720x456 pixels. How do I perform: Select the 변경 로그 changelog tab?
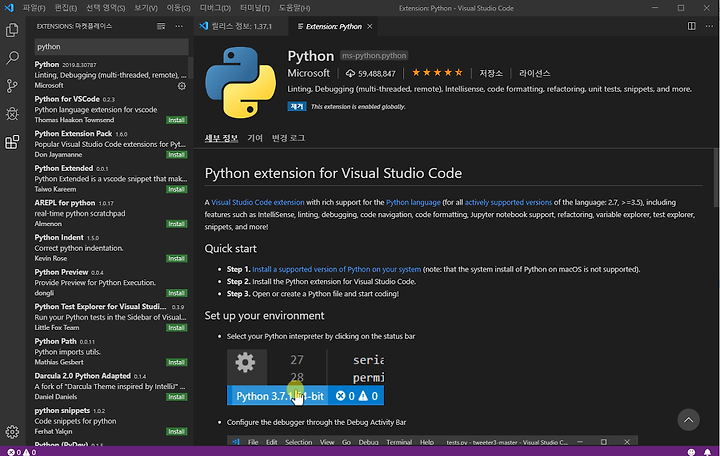pos(288,138)
